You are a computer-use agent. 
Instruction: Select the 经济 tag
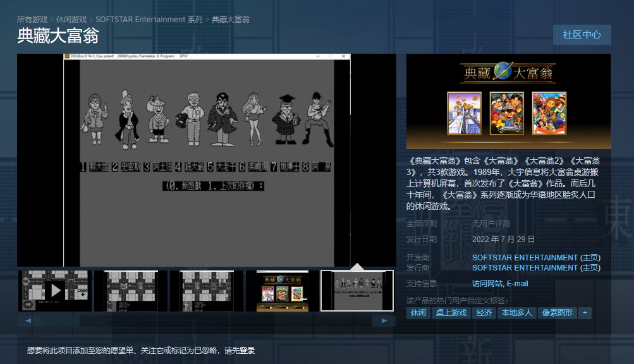click(x=484, y=313)
